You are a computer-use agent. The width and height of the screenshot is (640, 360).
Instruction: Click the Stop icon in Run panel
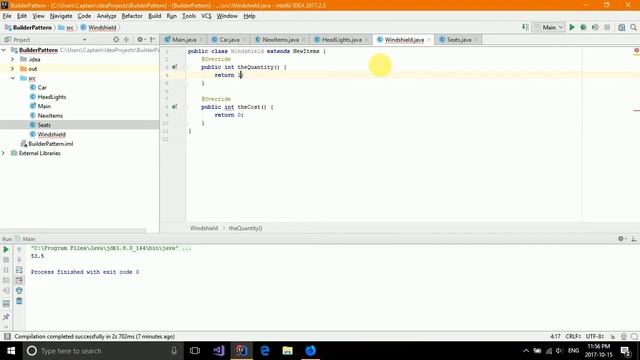[x=6, y=260]
